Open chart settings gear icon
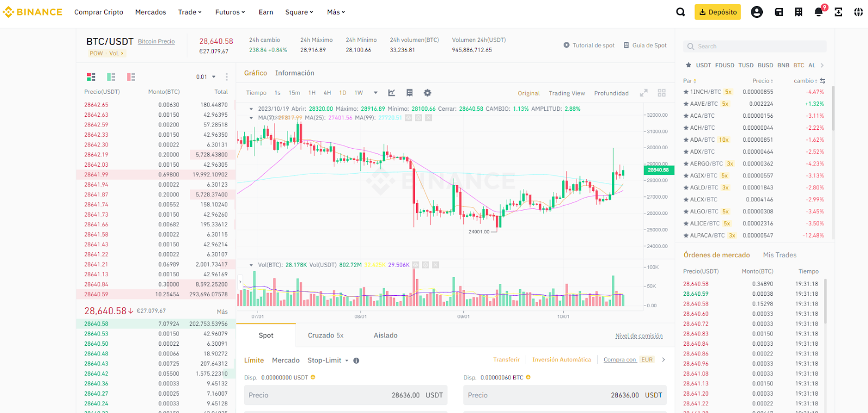 427,93
